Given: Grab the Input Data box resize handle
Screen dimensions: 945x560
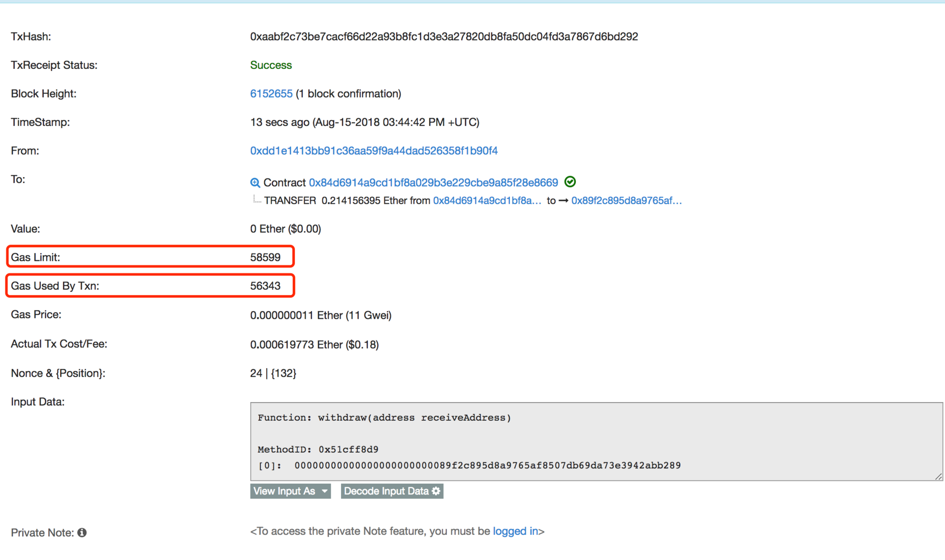Looking at the screenshot, I should (938, 476).
